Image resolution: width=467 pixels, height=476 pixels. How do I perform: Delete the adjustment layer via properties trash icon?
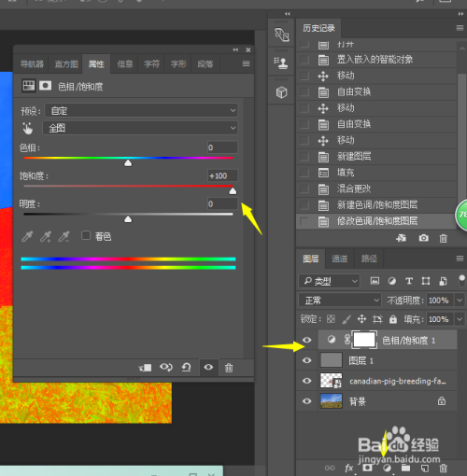tap(229, 368)
